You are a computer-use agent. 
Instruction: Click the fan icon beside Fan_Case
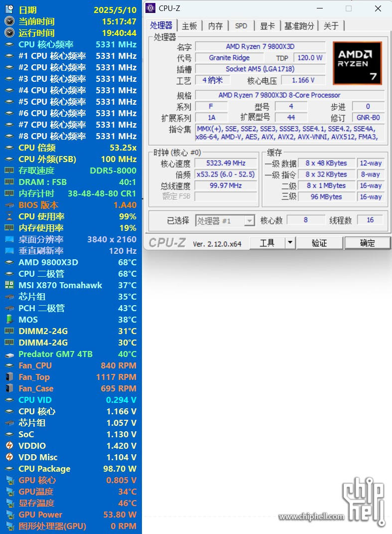9,388
